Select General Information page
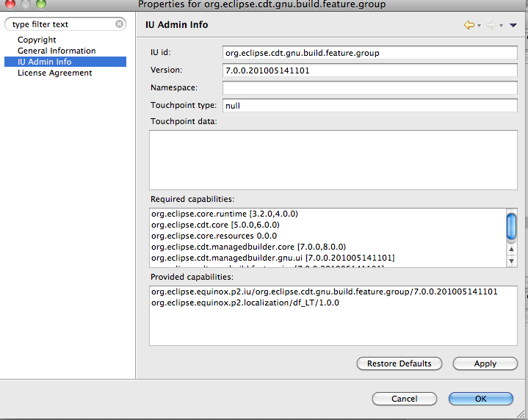This screenshot has height=420, width=528. pos(57,51)
